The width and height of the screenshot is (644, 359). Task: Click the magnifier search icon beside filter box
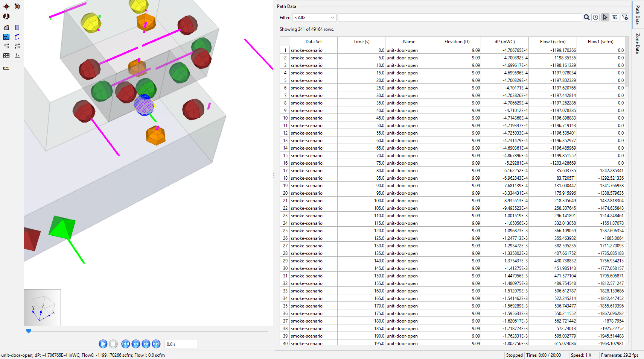click(586, 18)
